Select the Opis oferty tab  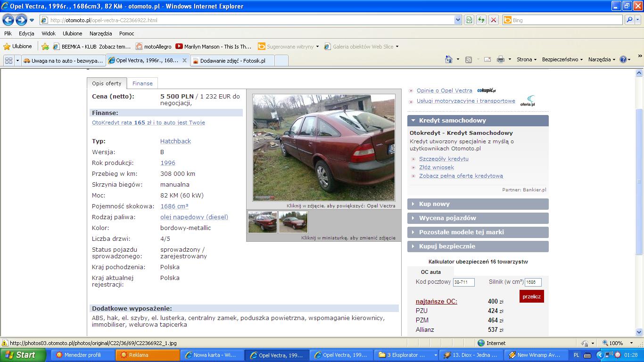pos(107,83)
